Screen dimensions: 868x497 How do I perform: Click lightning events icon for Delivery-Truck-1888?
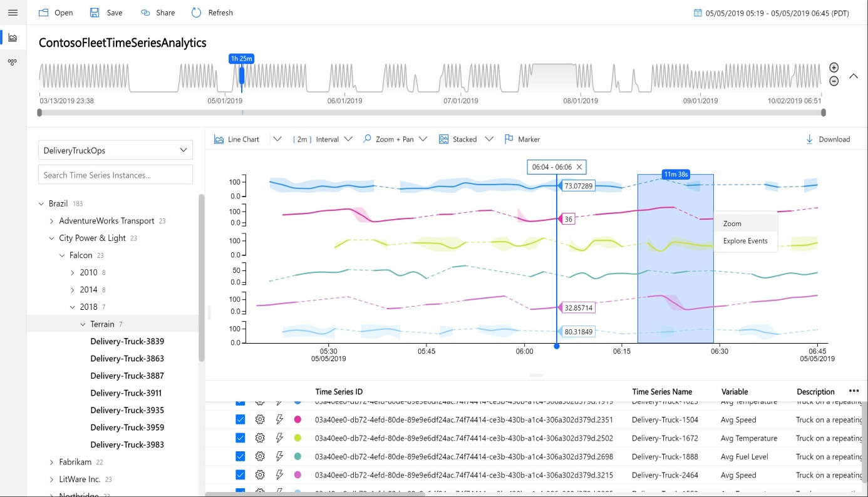279,457
